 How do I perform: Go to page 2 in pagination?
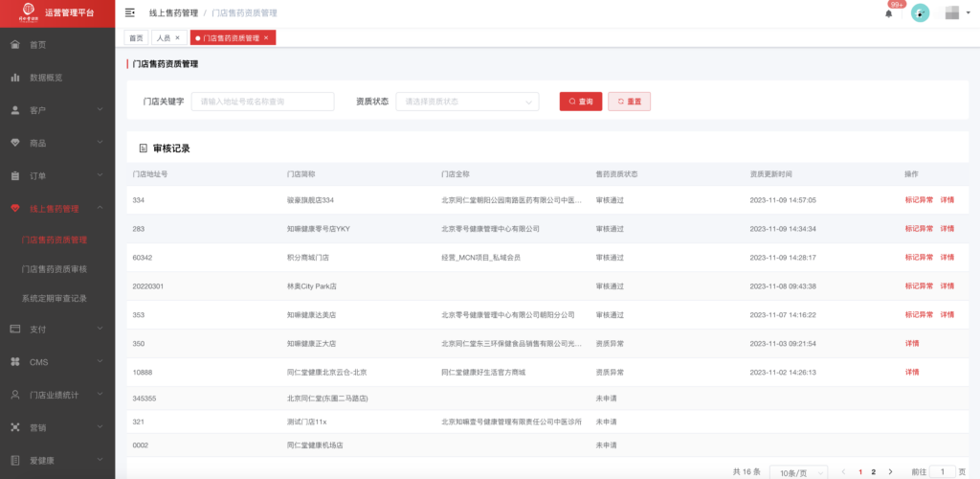873,472
